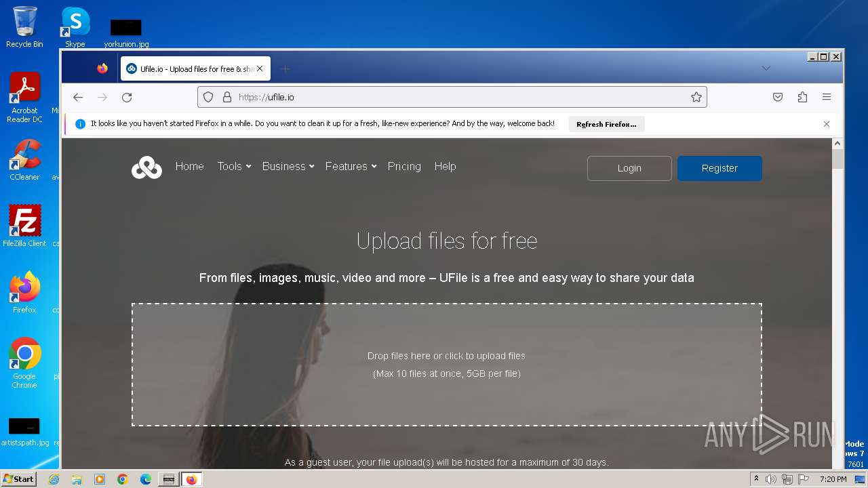Open the CCleaner desktop shortcut
Image resolution: width=868 pixels, height=488 pixels.
(x=24, y=160)
